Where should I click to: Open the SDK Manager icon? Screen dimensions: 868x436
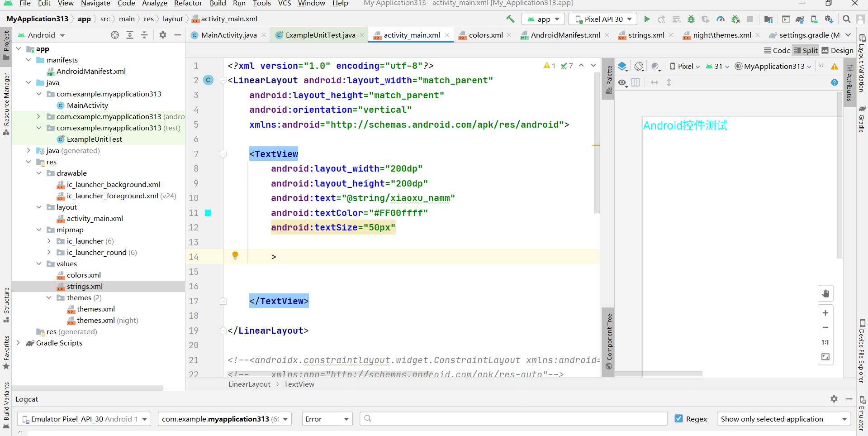click(829, 19)
